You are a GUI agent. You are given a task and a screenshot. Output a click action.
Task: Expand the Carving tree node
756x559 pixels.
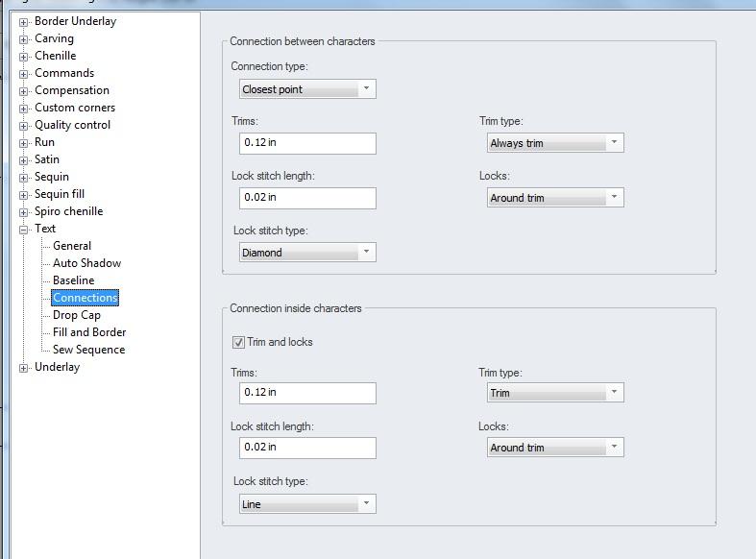coord(24,38)
